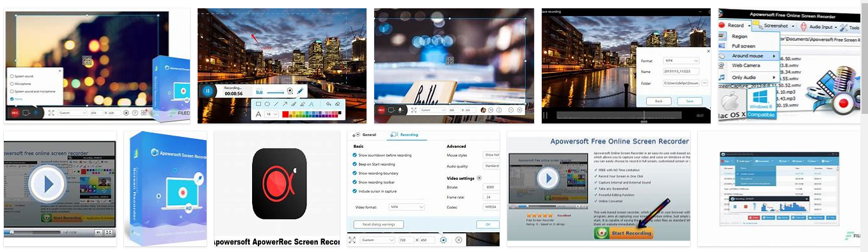Image resolution: width=868 pixels, height=252 pixels.
Task: Click the circled X icon right of the 450 field
Action: (459, 240)
